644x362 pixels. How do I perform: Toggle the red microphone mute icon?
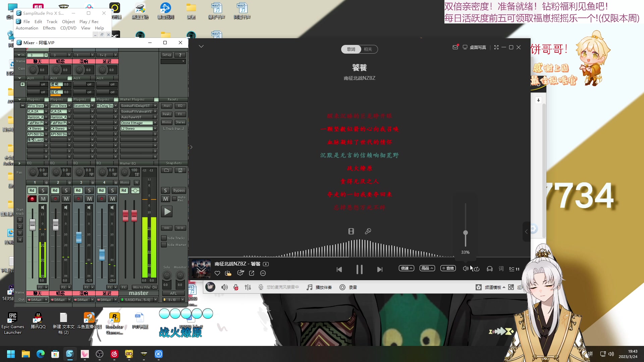(x=236, y=287)
